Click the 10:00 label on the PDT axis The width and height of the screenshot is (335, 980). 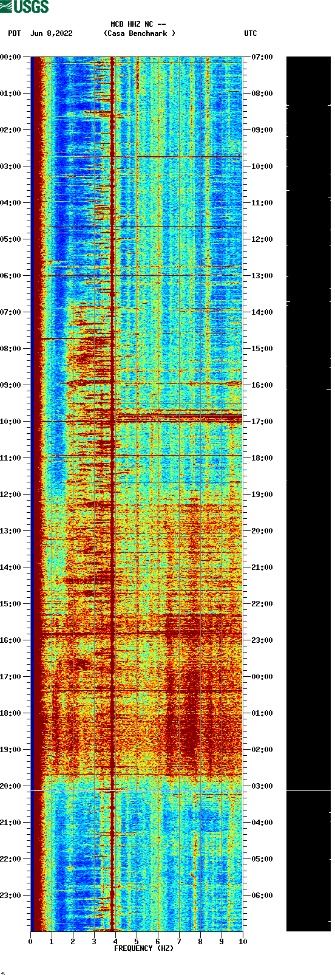[10, 422]
